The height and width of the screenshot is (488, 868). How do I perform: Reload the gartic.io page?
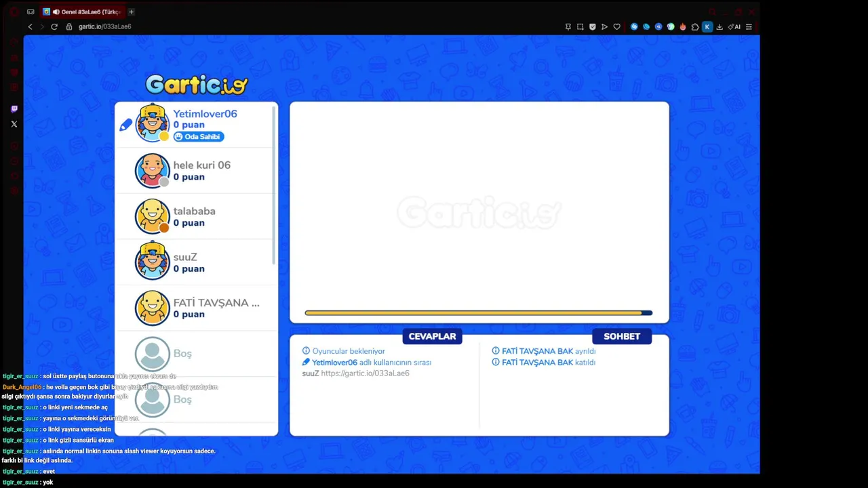point(54,26)
